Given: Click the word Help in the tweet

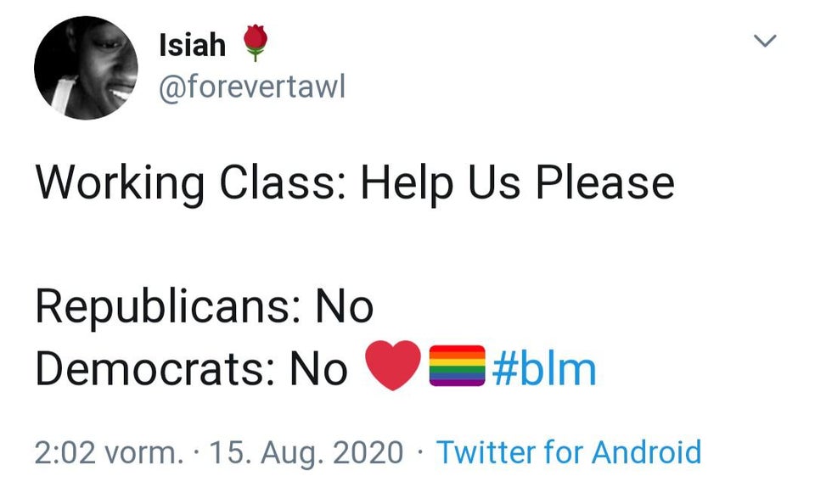Looking at the screenshot, I should coord(407,182).
